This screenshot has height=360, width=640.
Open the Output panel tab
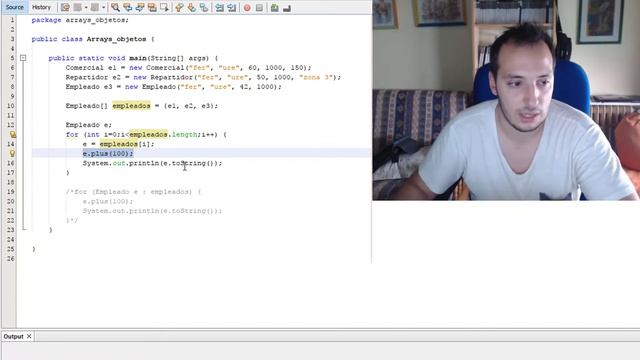13,336
